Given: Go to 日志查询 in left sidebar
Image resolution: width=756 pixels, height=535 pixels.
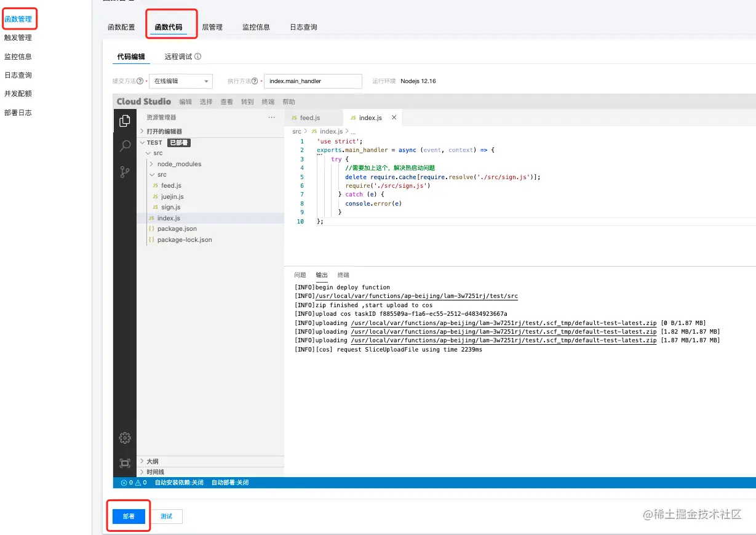Looking at the screenshot, I should 18,75.
